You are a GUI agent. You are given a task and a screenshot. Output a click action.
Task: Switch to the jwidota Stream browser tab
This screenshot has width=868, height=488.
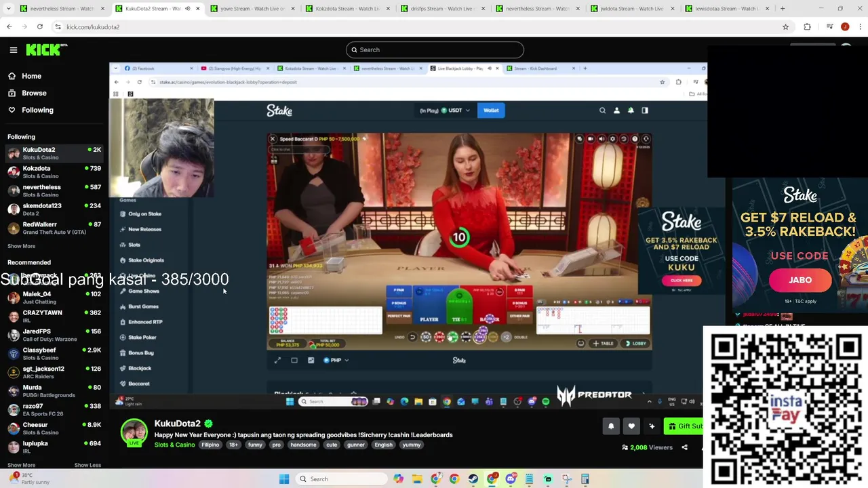631,9
